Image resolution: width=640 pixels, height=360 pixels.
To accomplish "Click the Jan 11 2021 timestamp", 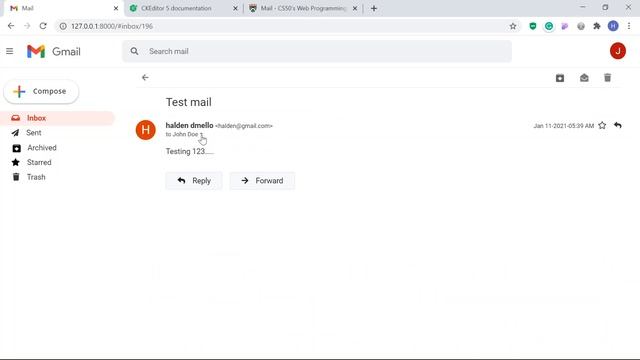I will 563,126.
